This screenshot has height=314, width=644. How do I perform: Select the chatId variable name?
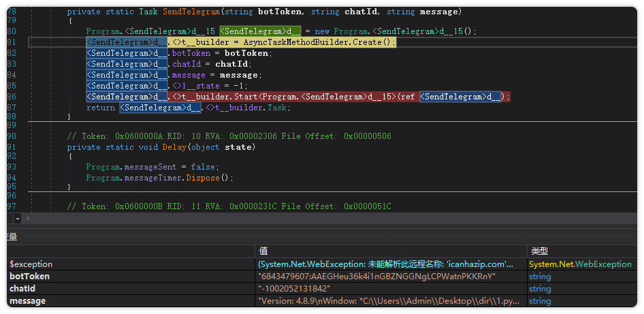(22, 289)
